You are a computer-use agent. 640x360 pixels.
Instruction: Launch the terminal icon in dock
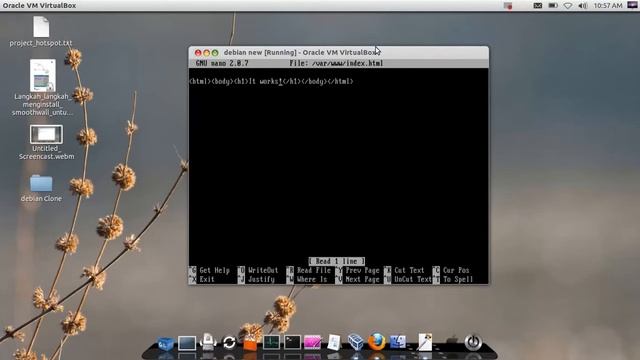[292, 342]
